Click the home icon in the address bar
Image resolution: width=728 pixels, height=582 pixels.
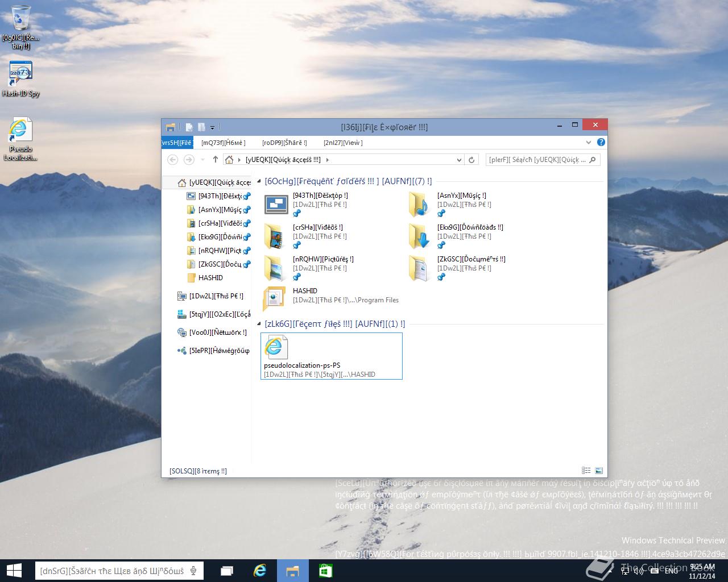click(229, 160)
